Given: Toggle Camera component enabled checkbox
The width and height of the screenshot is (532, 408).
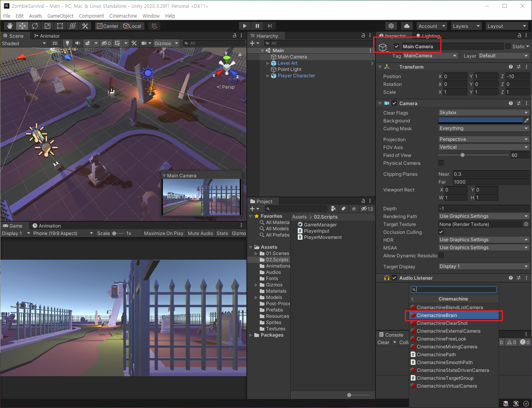Looking at the screenshot, I should (x=394, y=103).
